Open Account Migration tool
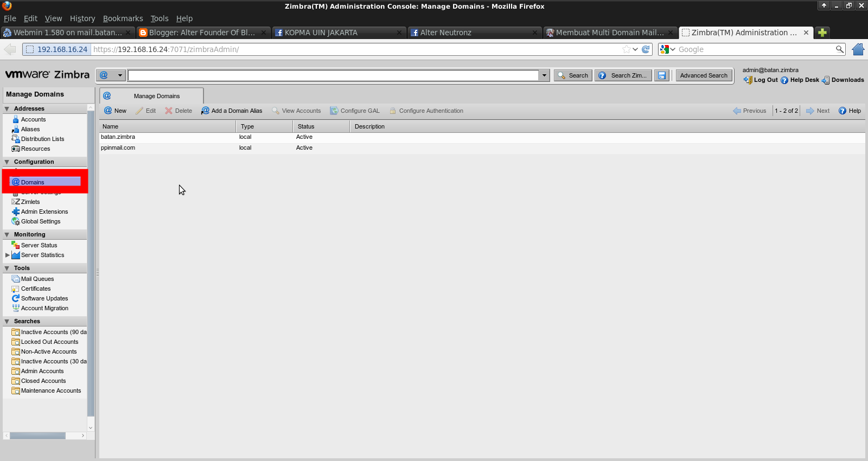This screenshot has width=868, height=461. click(44, 308)
